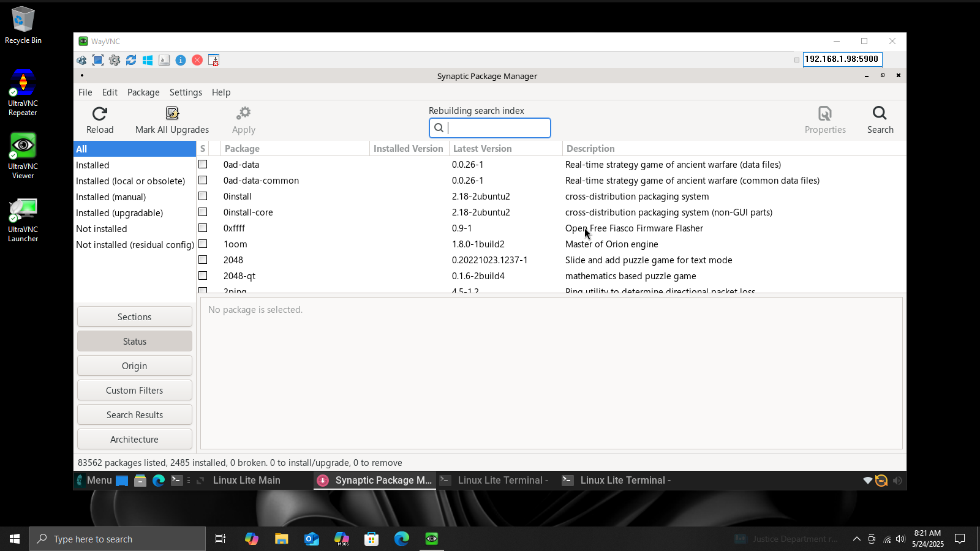The height and width of the screenshot is (551, 980).
Task: Open the UltraVNC Launcher desktop icon
Action: 23,219
